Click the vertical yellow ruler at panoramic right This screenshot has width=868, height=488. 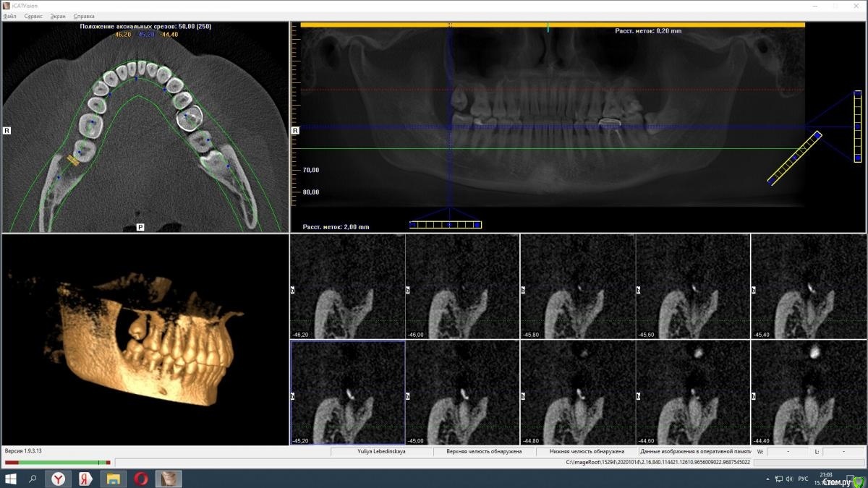[858, 127]
